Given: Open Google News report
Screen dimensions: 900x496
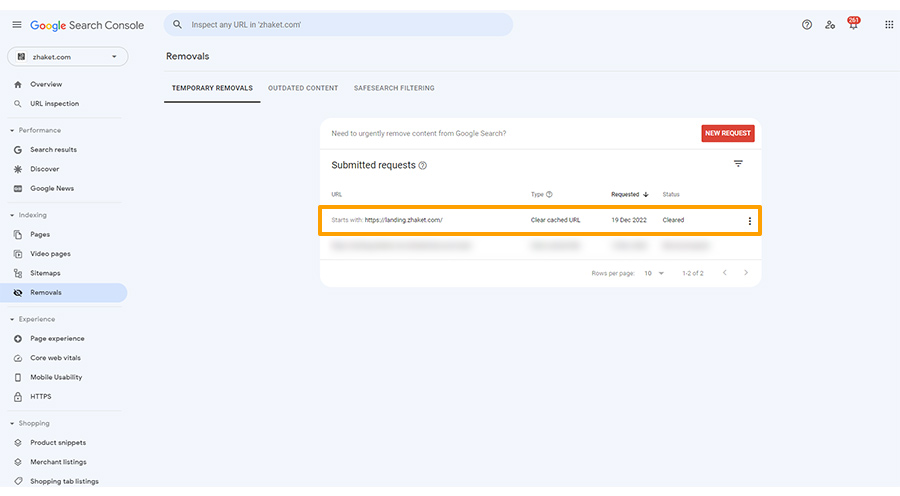Looking at the screenshot, I should pos(52,189).
